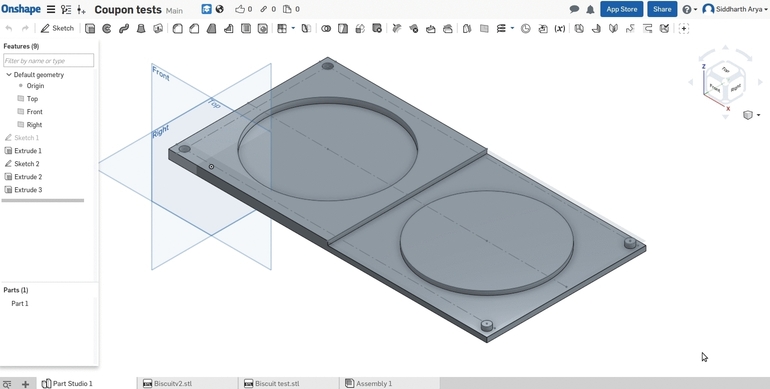Open the Siddharth Arya account menu

pos(735,9)
